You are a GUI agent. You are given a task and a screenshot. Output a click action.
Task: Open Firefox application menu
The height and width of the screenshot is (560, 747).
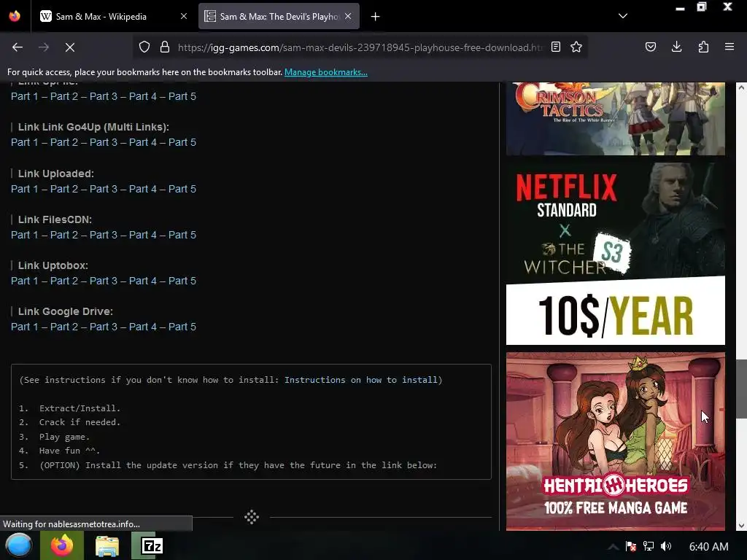729,47
